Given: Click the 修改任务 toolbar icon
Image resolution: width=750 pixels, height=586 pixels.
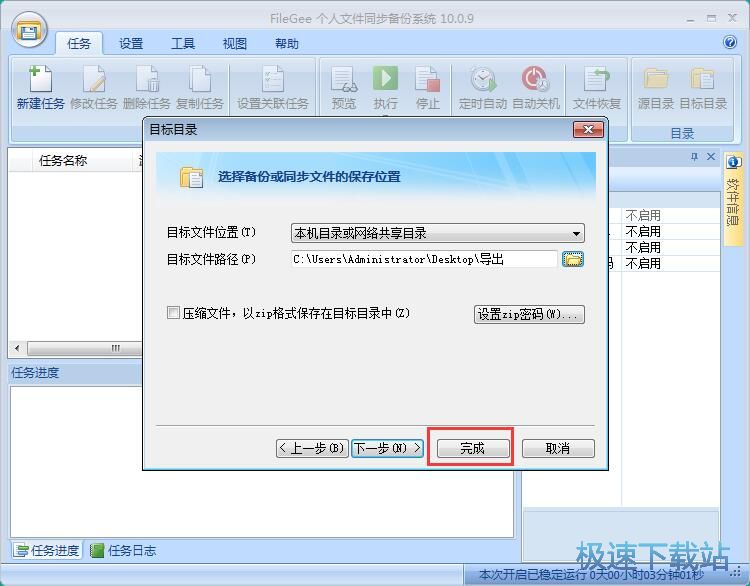Looking at the screenshot, I should (93, 79).
